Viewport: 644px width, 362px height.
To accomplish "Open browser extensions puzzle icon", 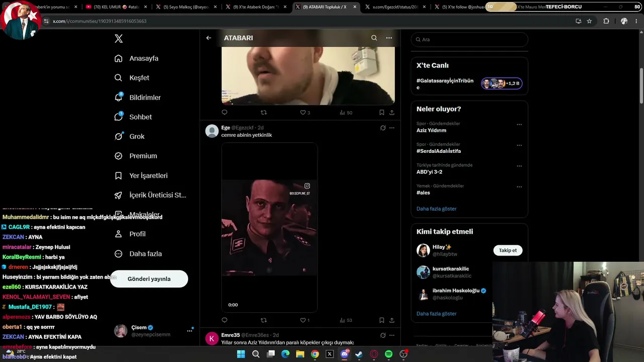I will coord(606,21).
